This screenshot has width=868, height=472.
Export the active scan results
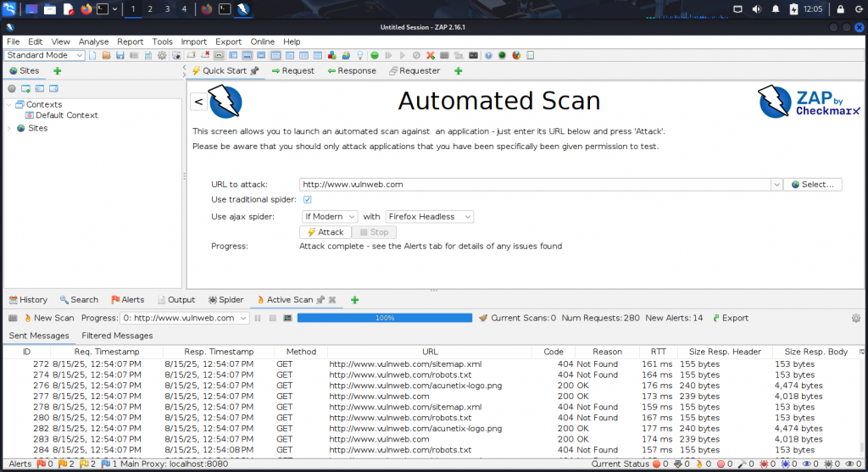(x=730, y=318)
